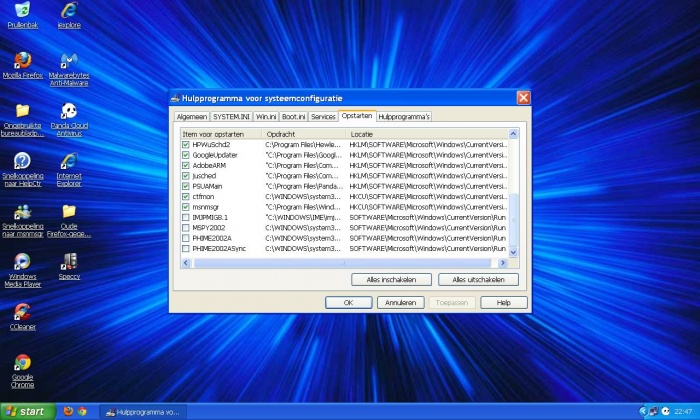Click the Help button in the dialog
700x420 pixels.
click(x=504, y=303)
